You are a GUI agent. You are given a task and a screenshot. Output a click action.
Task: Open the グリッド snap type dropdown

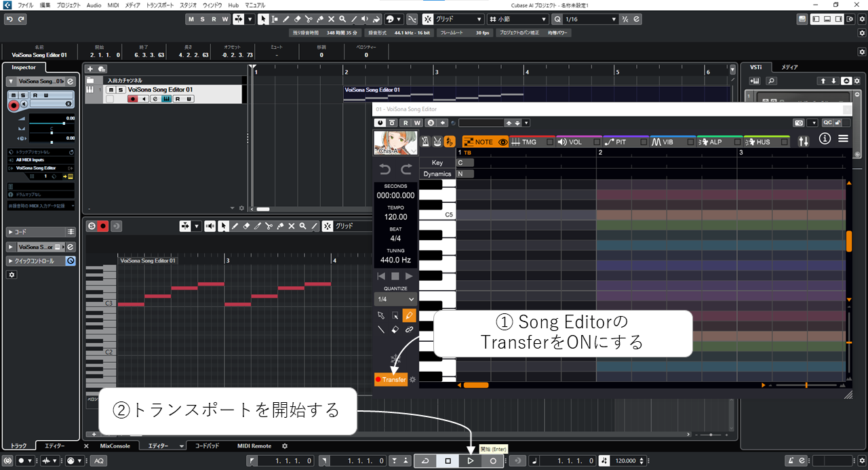tap(460, 19)
